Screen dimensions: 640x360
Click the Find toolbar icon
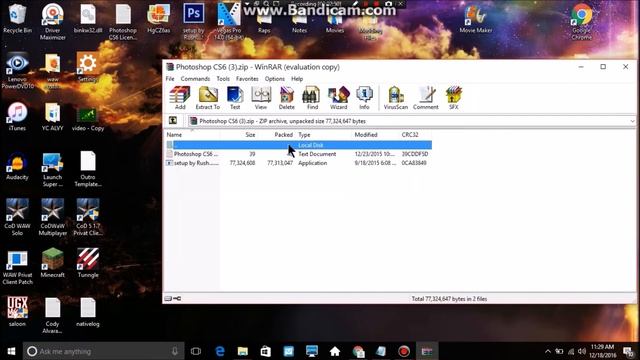pyautogui.click(x=312, y=98)
